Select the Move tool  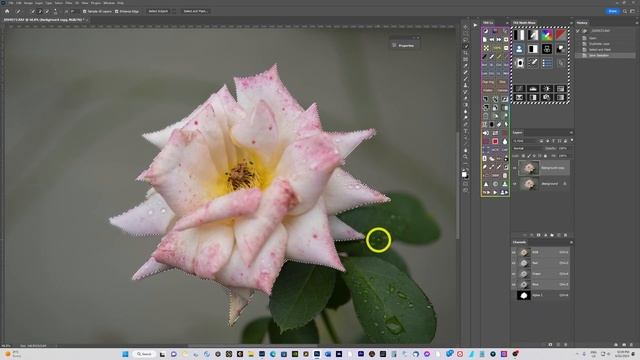[466, 27]
